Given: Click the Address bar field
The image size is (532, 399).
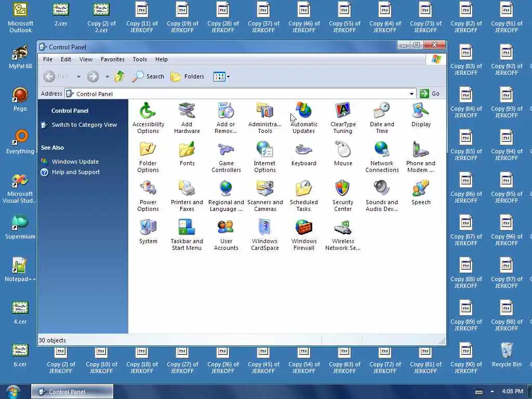Looking at the screenshot, I should (x=240, y=94).
